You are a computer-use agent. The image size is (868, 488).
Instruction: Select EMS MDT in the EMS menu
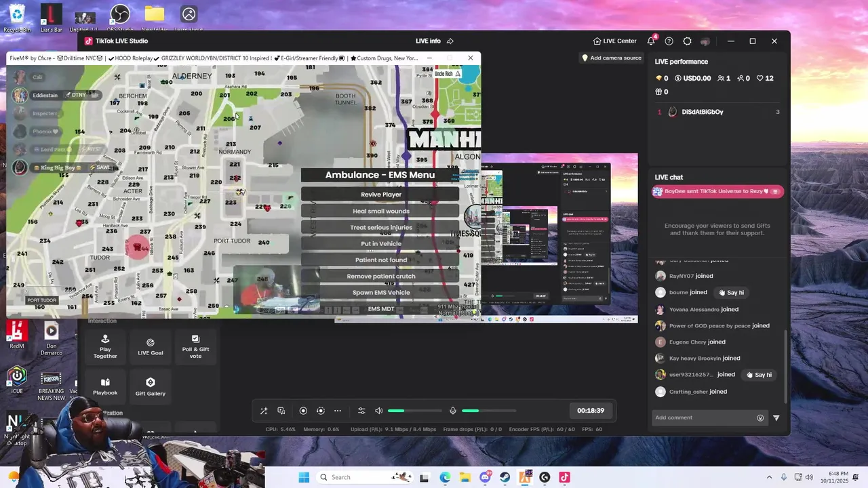(x=380, y=308)
